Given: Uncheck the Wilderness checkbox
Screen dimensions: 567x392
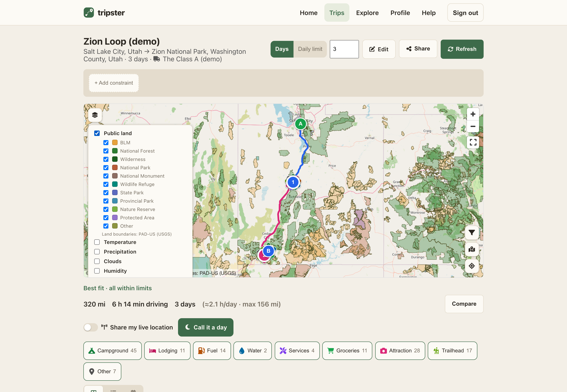Looking at the screenshot, I should click(x=106, y=159).
